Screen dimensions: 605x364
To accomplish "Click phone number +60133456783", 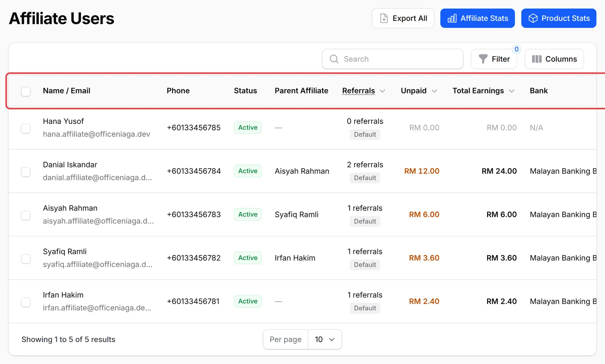I will pos(194,215).
